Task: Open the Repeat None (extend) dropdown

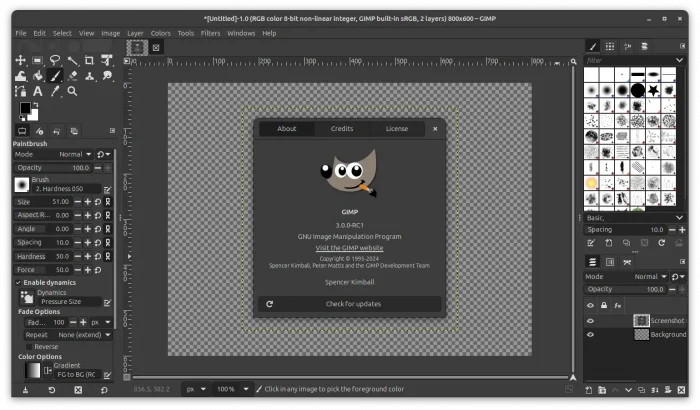Action: pos(68,335)
